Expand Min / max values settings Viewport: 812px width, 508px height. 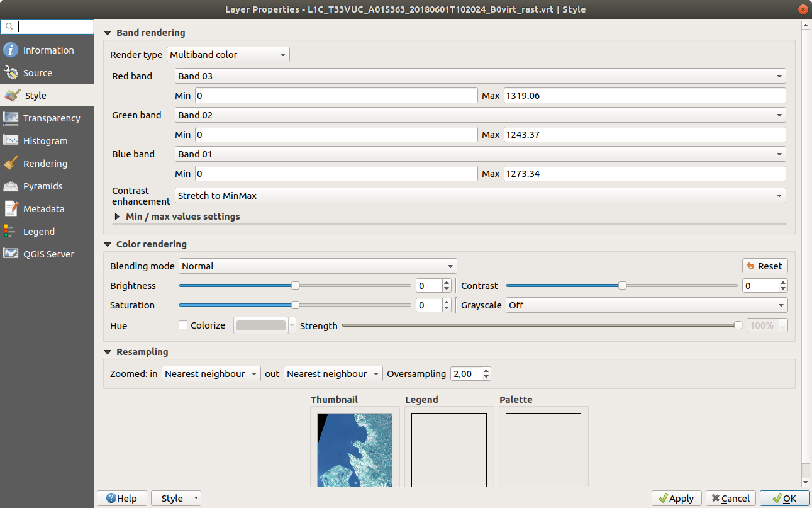118,217
